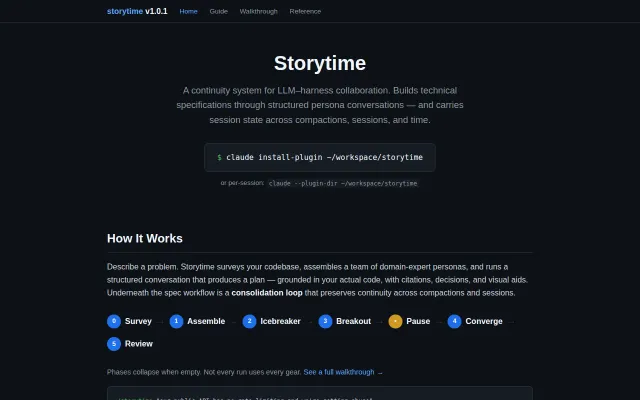This screenshot has width=640, height=400.
Task: Click the phase 3 Breakout circle badge
Action: point(325,321)
